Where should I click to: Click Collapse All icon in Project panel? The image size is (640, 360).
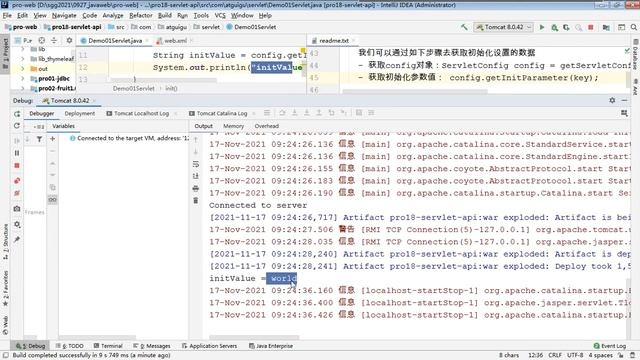pyautogui.click(x=54, y=40)
